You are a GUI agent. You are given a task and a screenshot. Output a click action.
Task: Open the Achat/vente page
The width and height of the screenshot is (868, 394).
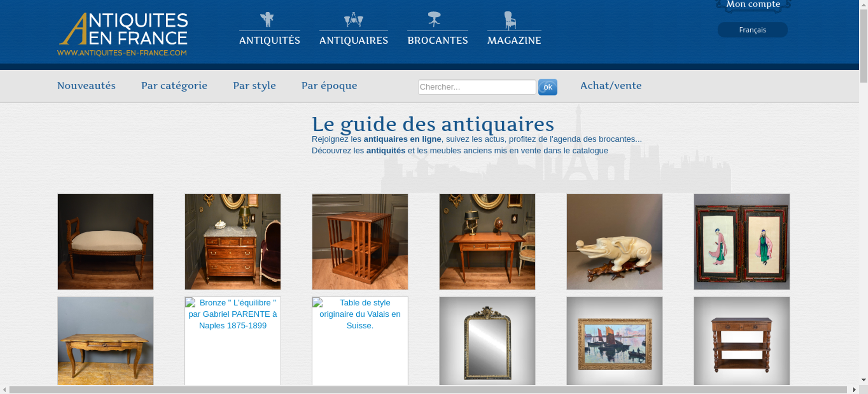pyautogui.click(x=611, y=85)
